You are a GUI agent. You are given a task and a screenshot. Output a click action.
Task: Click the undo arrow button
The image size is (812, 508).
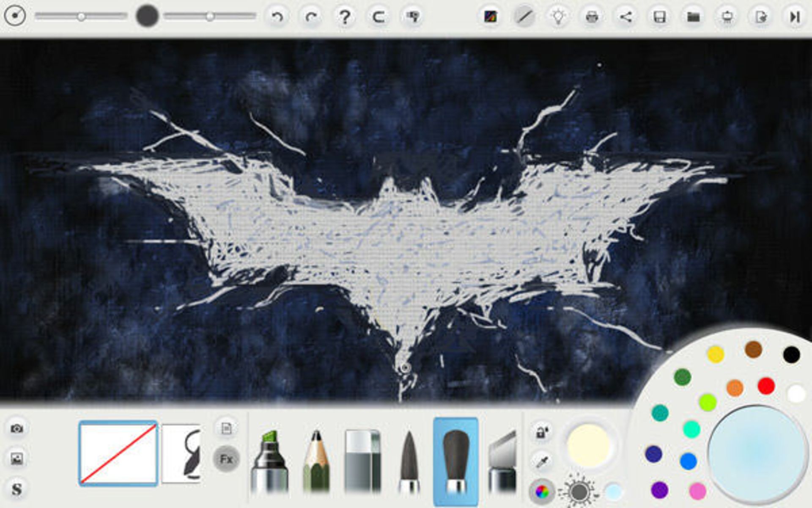point(277,17)
